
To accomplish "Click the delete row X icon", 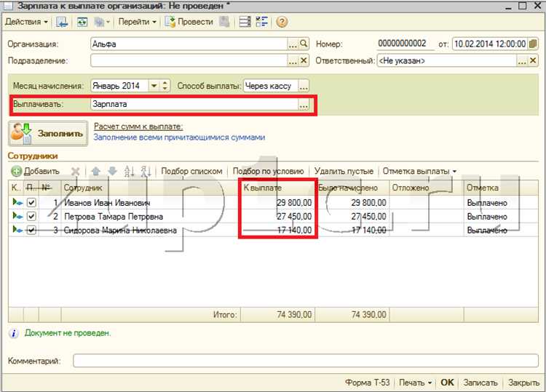I will [75, 171].
